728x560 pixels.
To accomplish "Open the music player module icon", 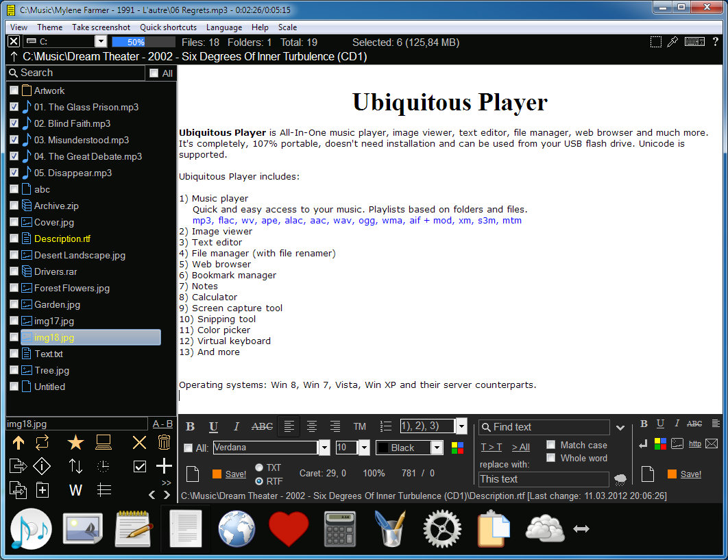I will coord(32,529).
